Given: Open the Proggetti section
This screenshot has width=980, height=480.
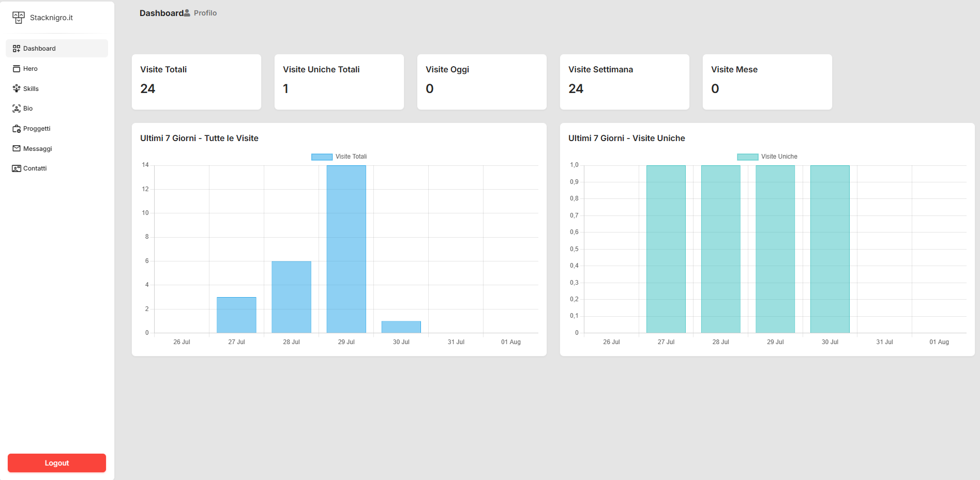Looking at the screenshot, I should (x=37, y=129).
